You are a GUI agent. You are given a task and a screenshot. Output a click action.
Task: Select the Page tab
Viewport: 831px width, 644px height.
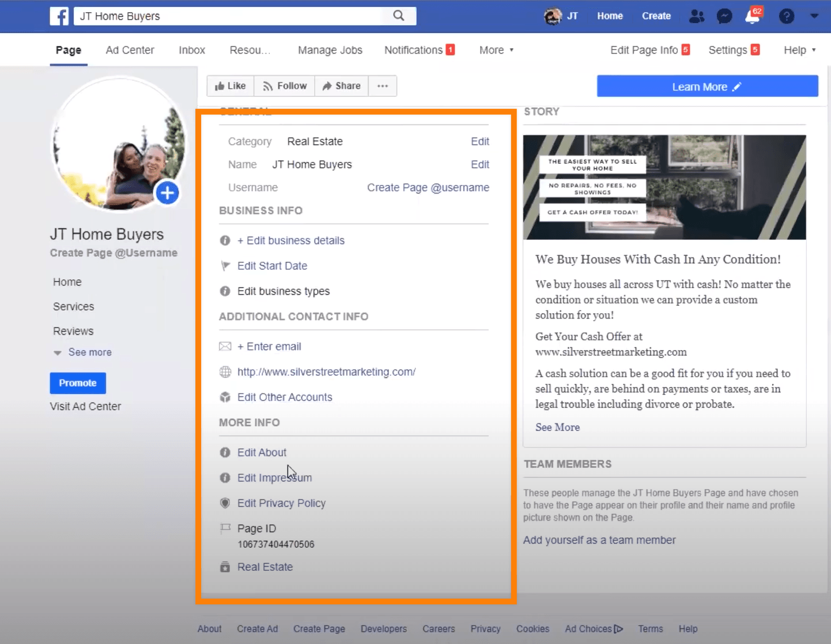tap(69, 50)
